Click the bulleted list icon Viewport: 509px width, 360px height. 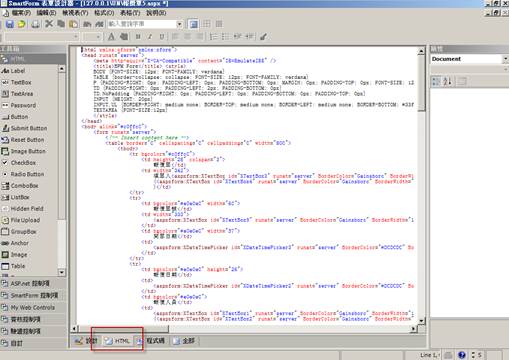pyautogui.click(x=225, y=37)
